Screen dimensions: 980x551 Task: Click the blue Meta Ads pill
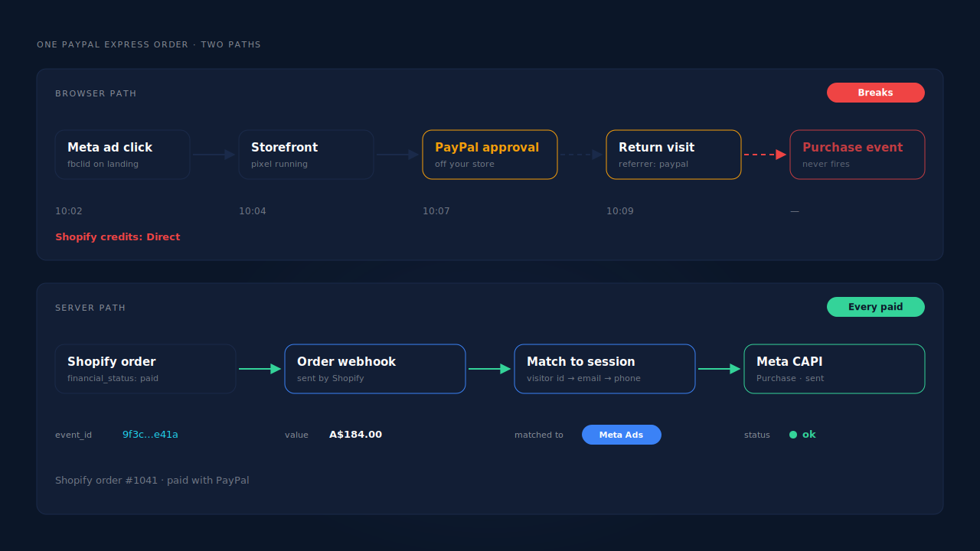coord(622,435)
